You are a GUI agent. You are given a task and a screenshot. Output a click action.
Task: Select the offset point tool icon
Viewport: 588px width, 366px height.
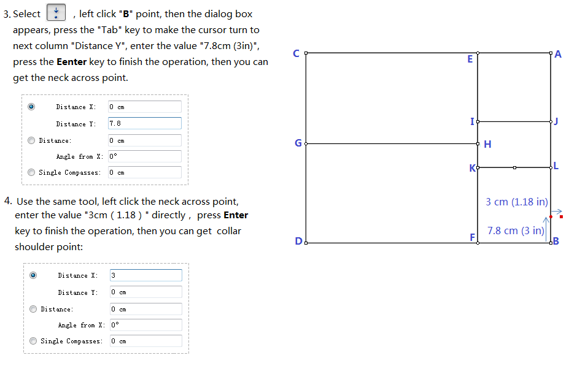(56, 13)
